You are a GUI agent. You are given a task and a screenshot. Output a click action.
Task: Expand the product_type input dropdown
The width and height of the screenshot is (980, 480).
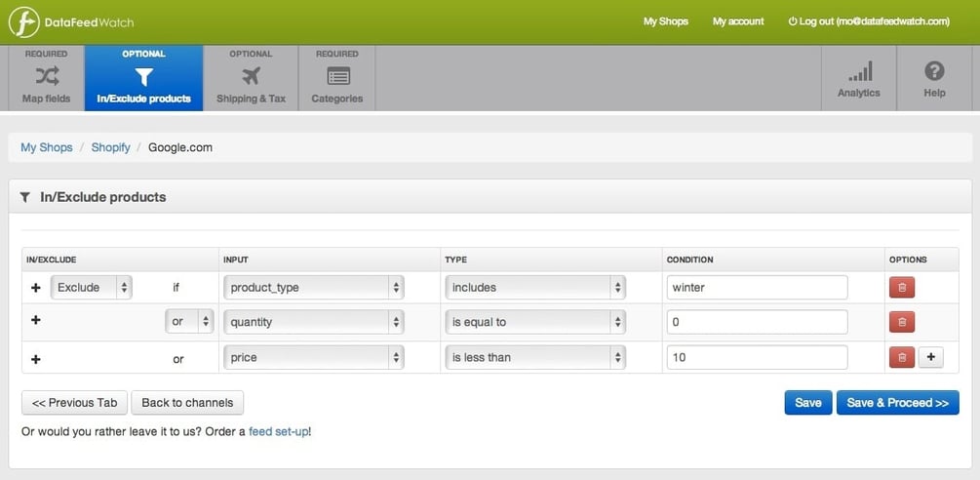(313, 288)
